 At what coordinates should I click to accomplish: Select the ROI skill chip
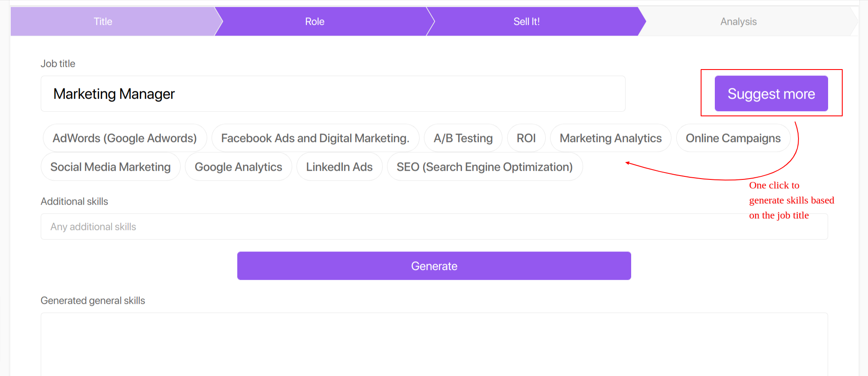(526, 138)
